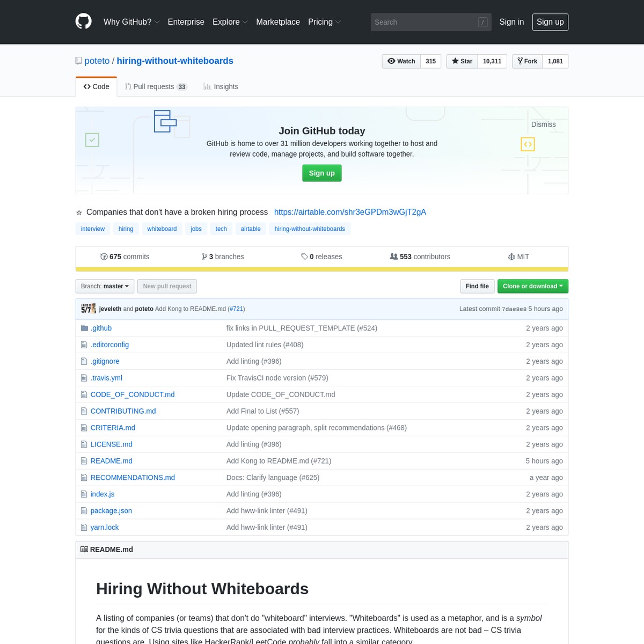644x644 pixels.
Task: Click the Star button
Action: (462, 61)
